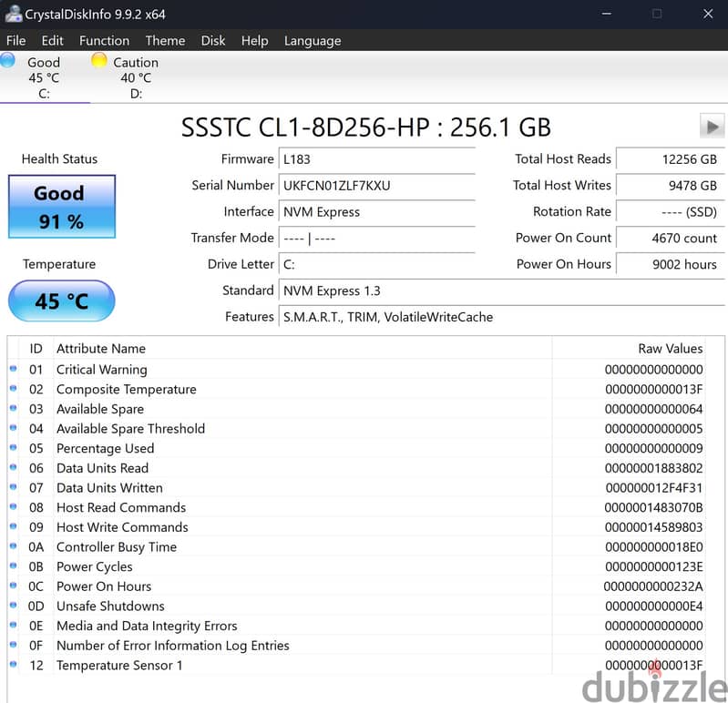This screenshot has width=728, height=703.
Task: Click status dot beside Unsafe Shutdowns
Action: [x=14, y=605]
